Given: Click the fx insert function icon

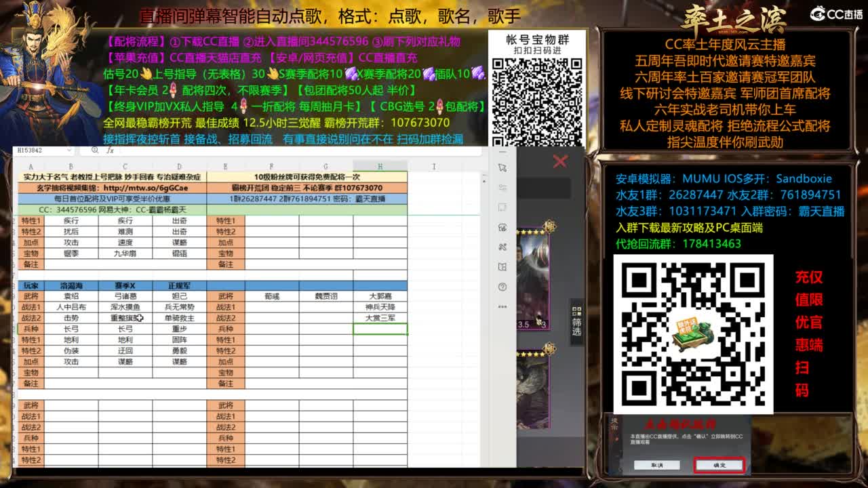Looking at the screenshot, I should [111, 150].
